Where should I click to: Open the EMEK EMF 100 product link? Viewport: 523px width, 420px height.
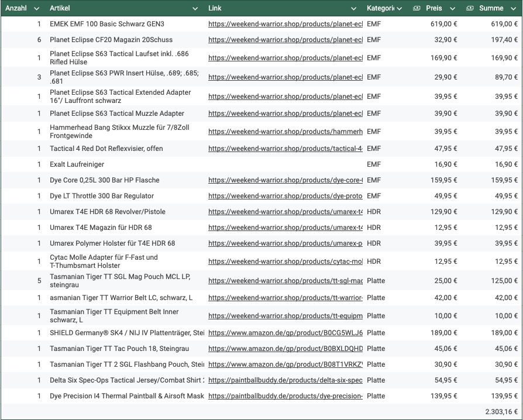pos(285,24)
